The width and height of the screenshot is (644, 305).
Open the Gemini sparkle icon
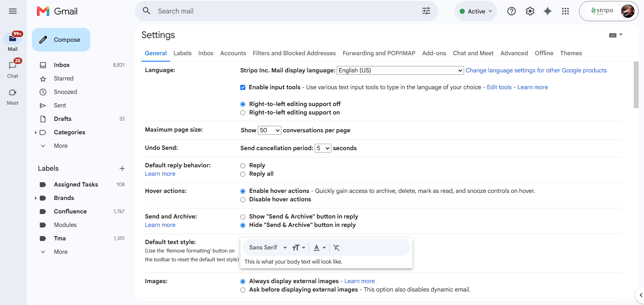point(548,11)
